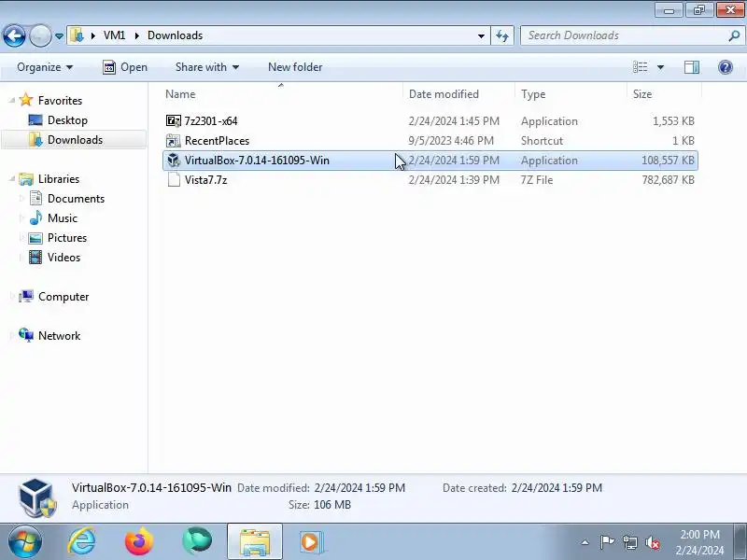Viewport: 747px width, 560px height.
Task: Click the 7Z File type cell
Action: pos(536,179)
